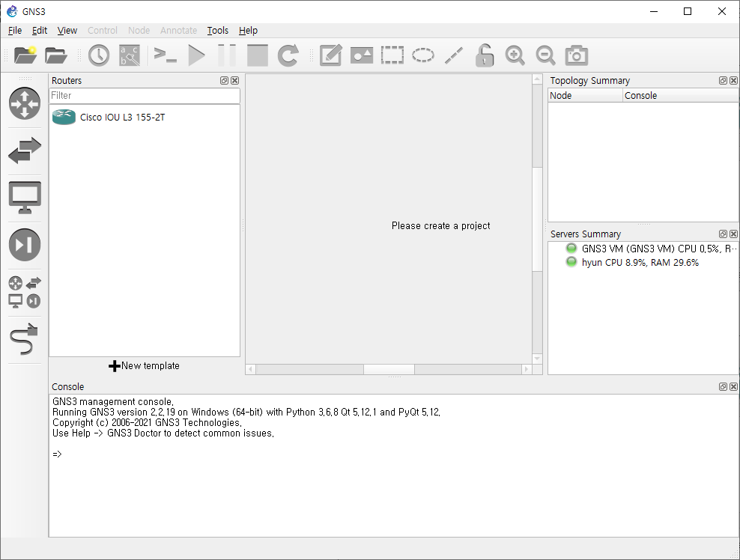The image size is (740, 560).
Task: Browse security devices sidebar icon
Action: pyautogui.click(x=25, y=245)
